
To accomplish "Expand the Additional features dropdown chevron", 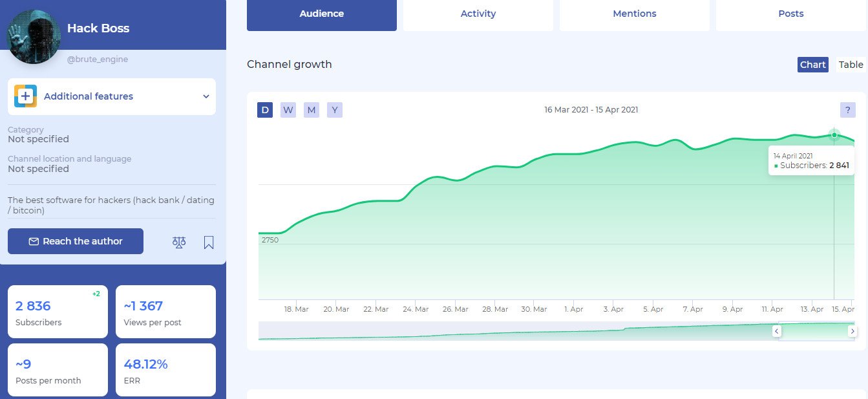I will (206, 96).
